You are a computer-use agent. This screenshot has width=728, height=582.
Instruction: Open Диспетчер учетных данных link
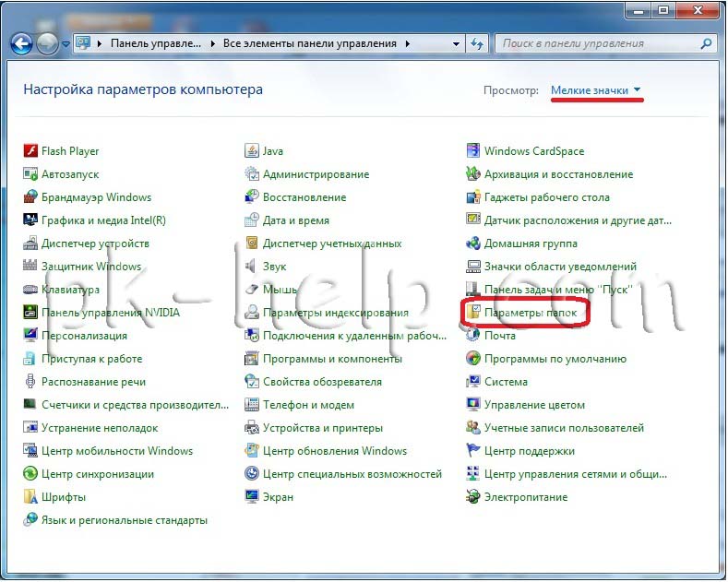[332, 243]
